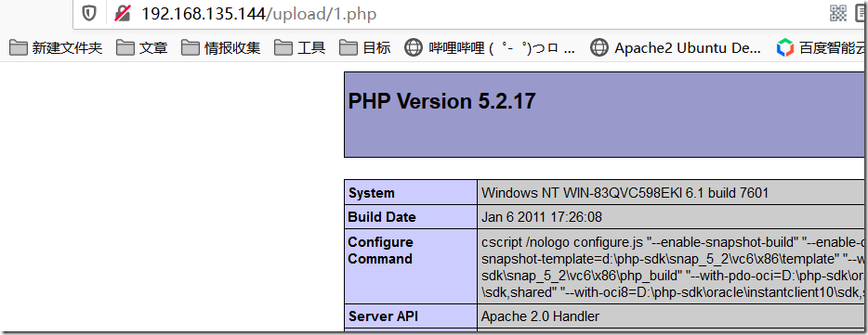Click the Configure Command row label

click(x=380, y=251)
